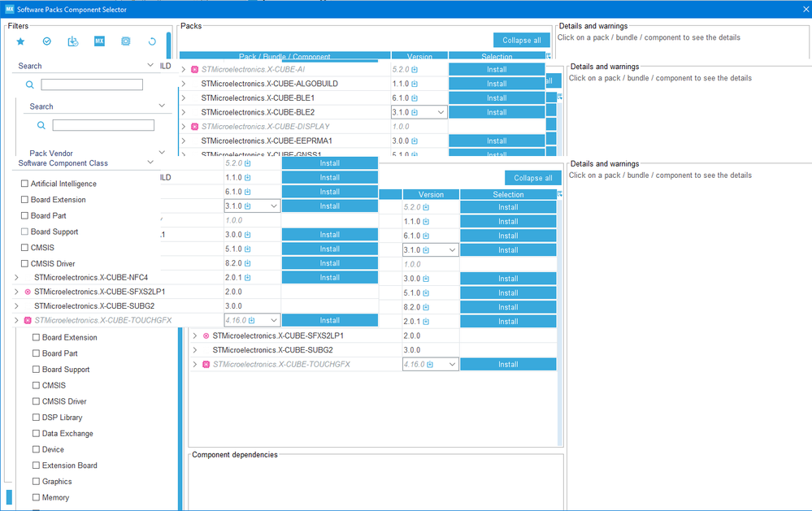812x511 pixels.
Task: Collapse the Pack Vendor filter section
Action: [x=162, y=152]
